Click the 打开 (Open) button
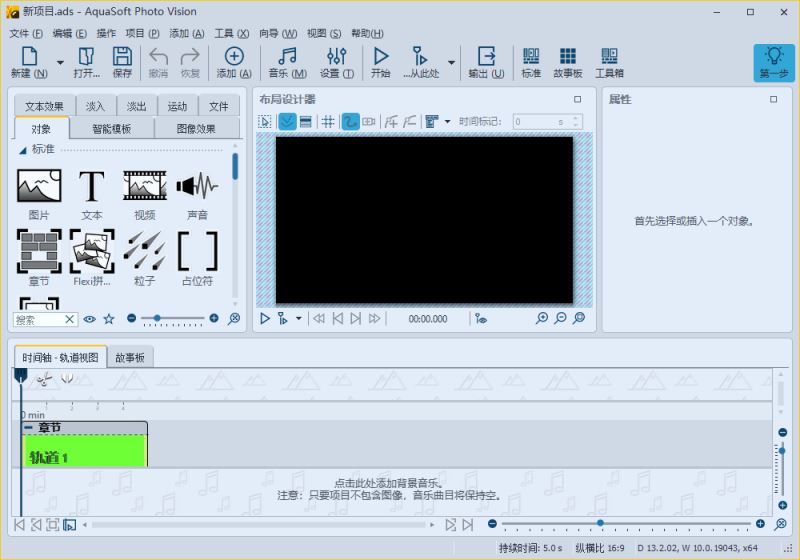This screenshot has width=800, height=560. (x=87, y=61)
